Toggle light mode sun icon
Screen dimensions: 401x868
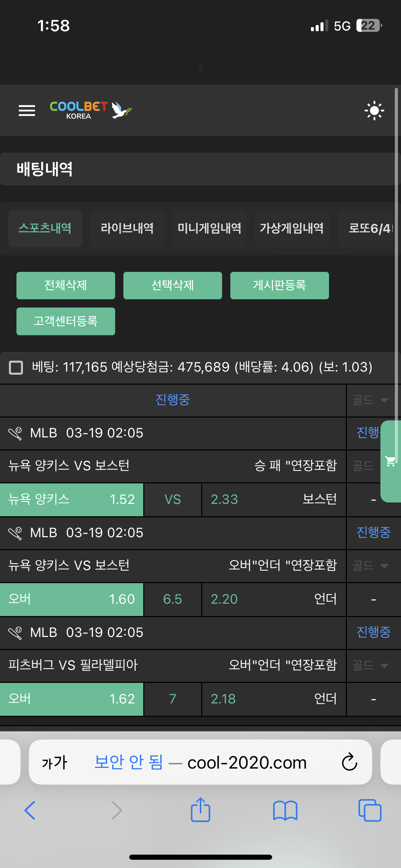(x=374, y=110)
